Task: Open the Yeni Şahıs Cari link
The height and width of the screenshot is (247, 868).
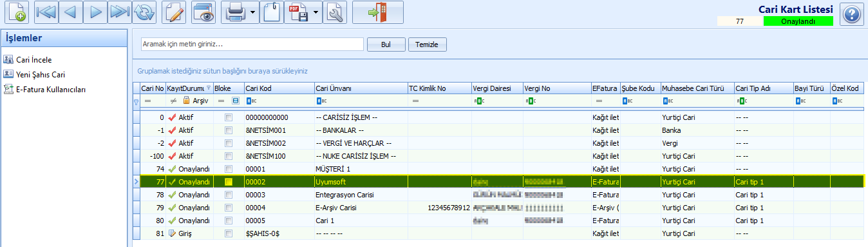Action: (41, 75)
